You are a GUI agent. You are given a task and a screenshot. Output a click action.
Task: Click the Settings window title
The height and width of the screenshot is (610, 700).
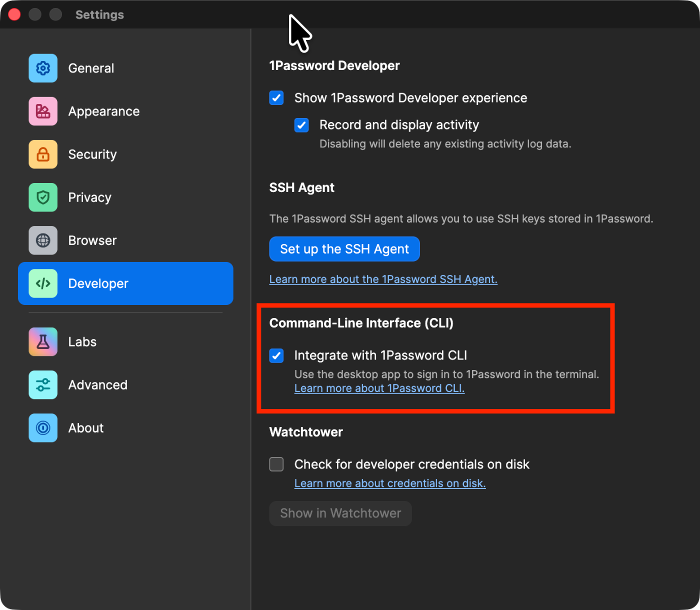tap(99, 14)
